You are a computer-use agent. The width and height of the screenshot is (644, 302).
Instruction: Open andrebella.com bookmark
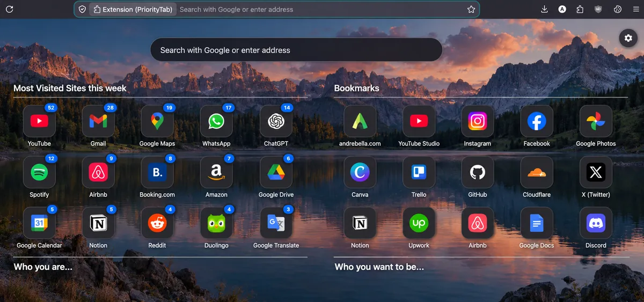pyautogui.click(x=360, y=121)
